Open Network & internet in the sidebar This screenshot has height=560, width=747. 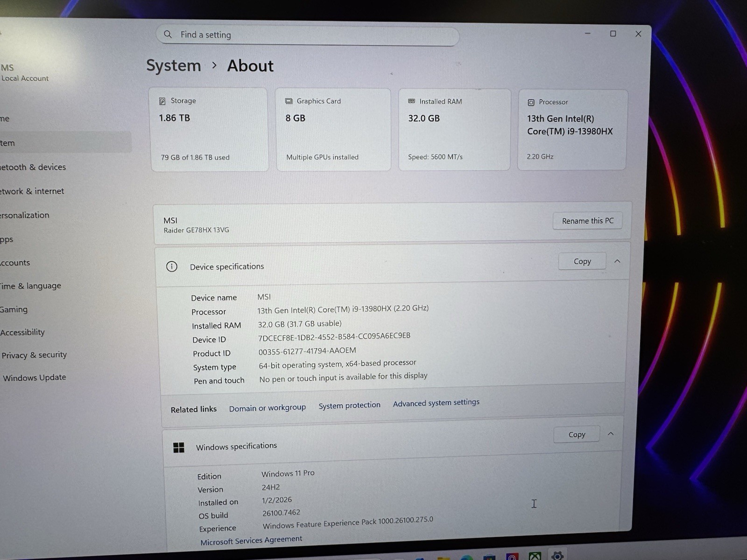coord(33,191)
